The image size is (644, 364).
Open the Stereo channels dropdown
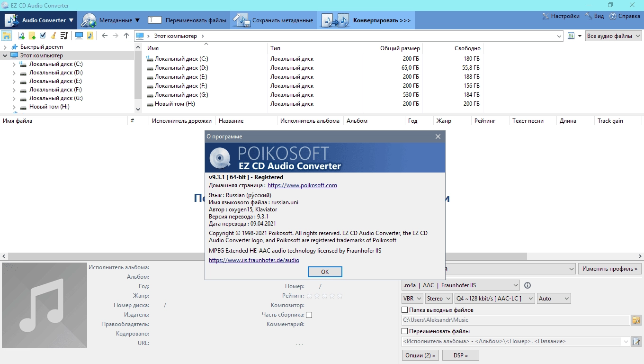pos(438,299)
